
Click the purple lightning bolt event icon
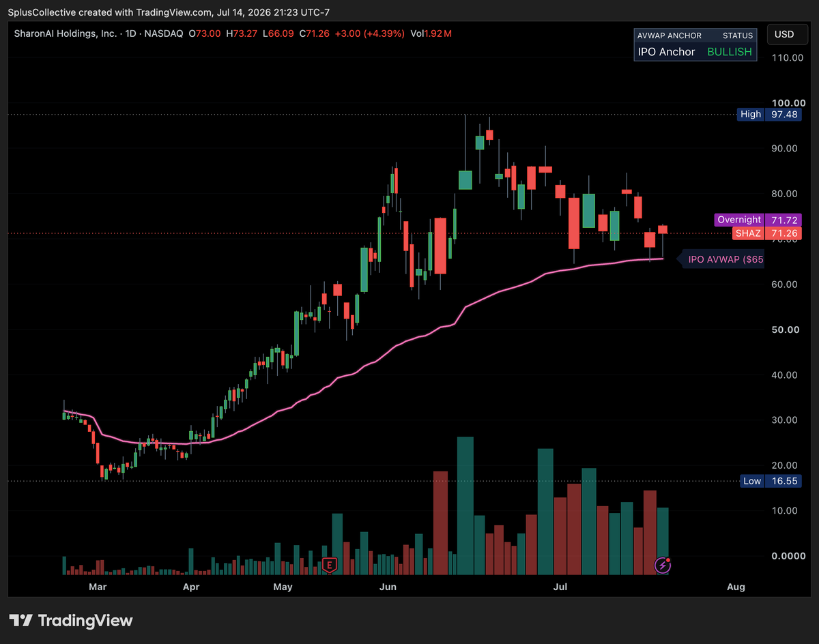click(x=663, y=565)
